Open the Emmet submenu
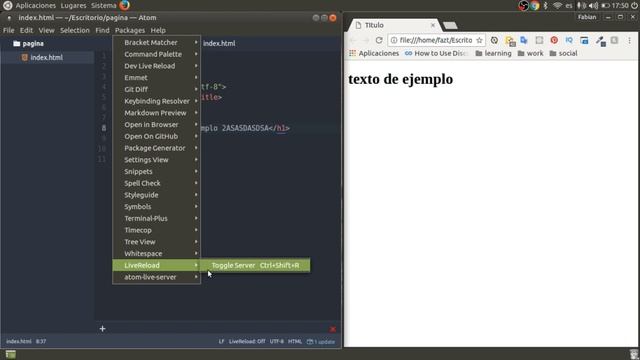The width and height of the screenshot is (640, 360). (x=156, y=78)
